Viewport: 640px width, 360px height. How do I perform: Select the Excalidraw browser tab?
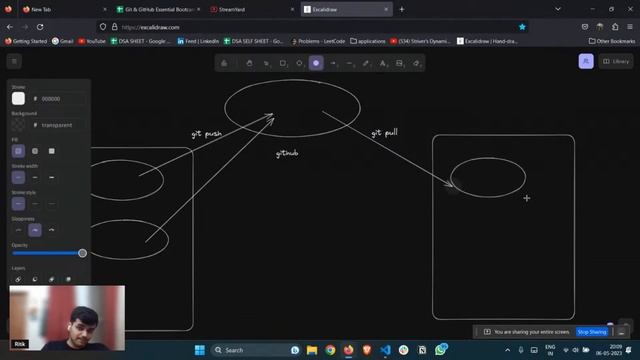point(346,9)
